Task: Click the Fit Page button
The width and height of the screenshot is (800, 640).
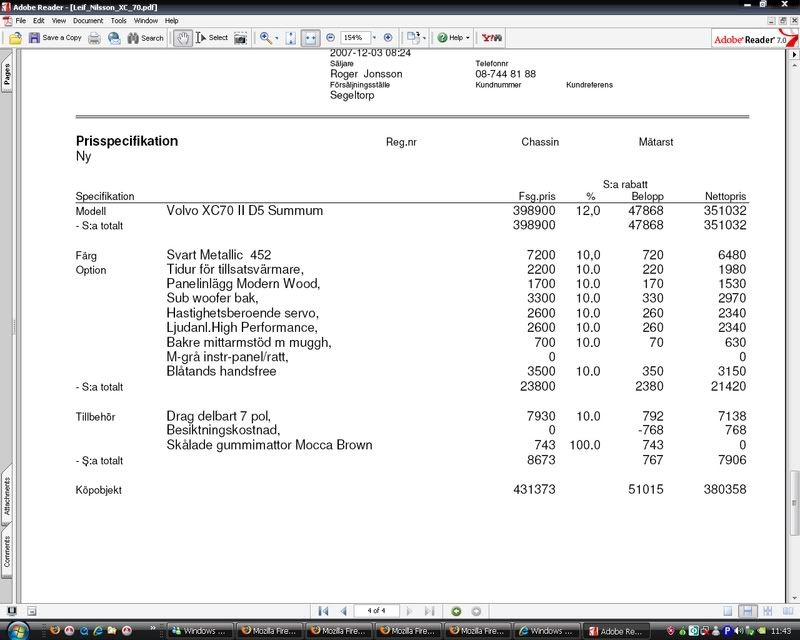Action: coord(291,38)
